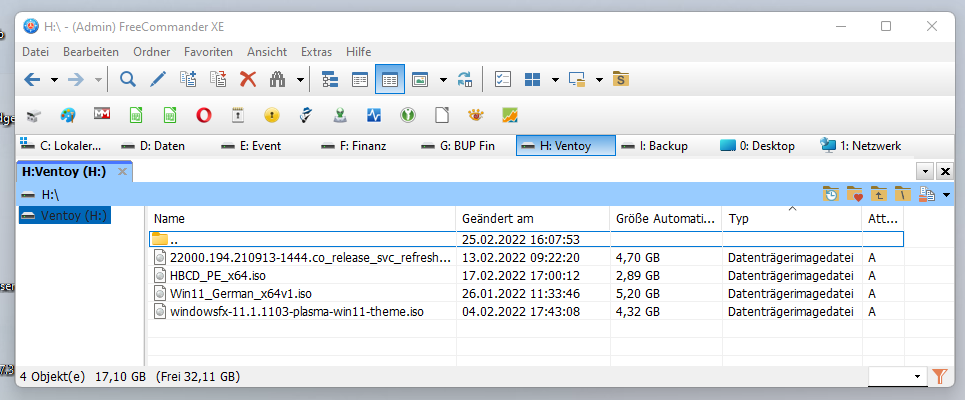This screenshot has width=965, height=400.
Task: Go back with the blue left arrow
Action: point(32,79)
